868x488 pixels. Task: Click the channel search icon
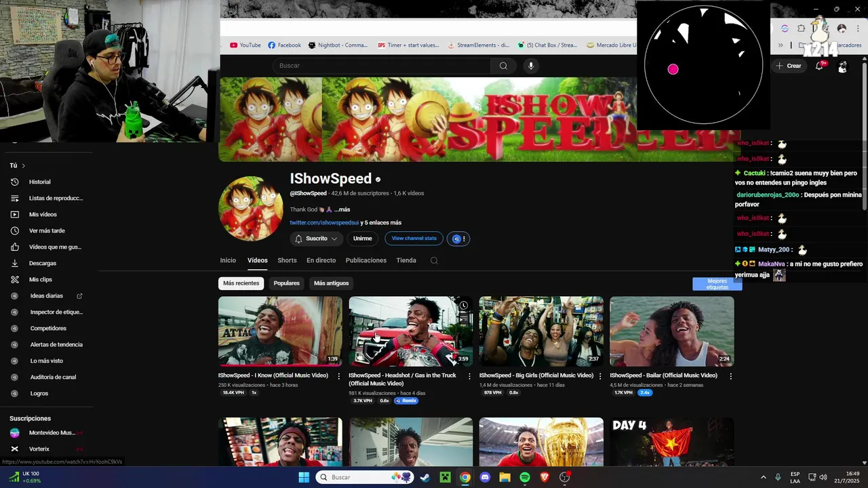pos(434,260)
